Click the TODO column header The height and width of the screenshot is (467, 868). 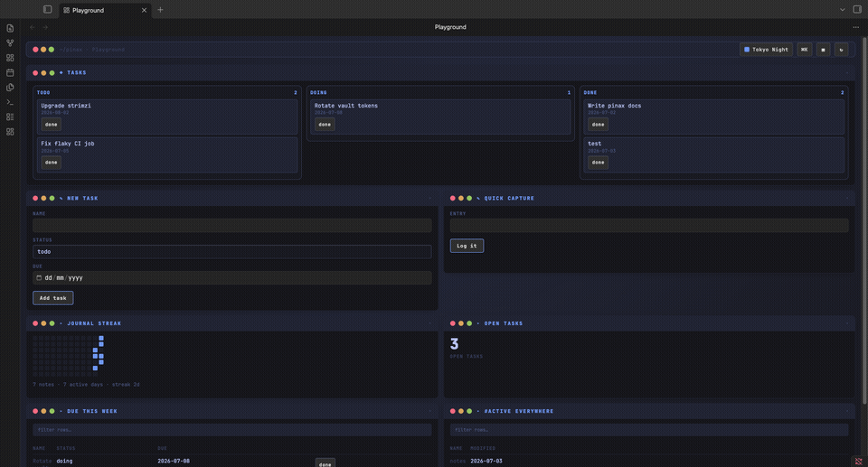pos(43,93)
